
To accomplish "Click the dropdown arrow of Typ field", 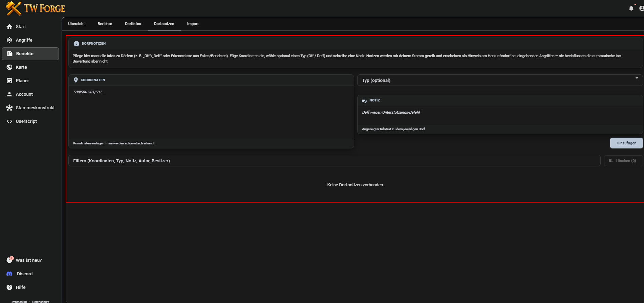I will pyautogui.click(x=637, y=78).
